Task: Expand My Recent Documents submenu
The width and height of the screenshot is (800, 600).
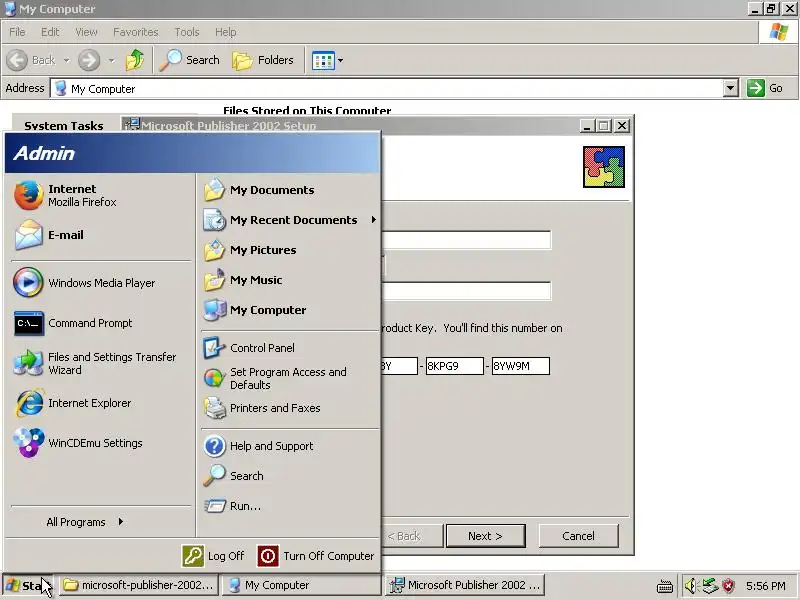Action: (290, 220)
